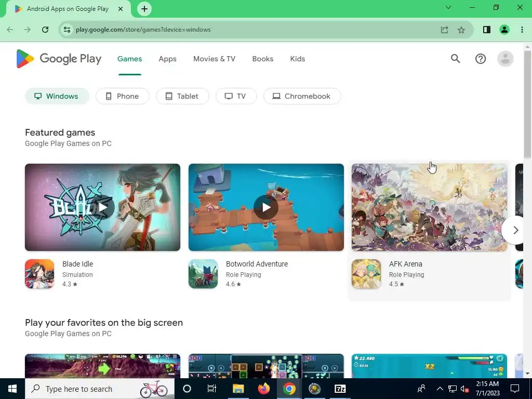532x399 pixels.
Task: Switch to the Books tab
Action: tap(262, 59)
